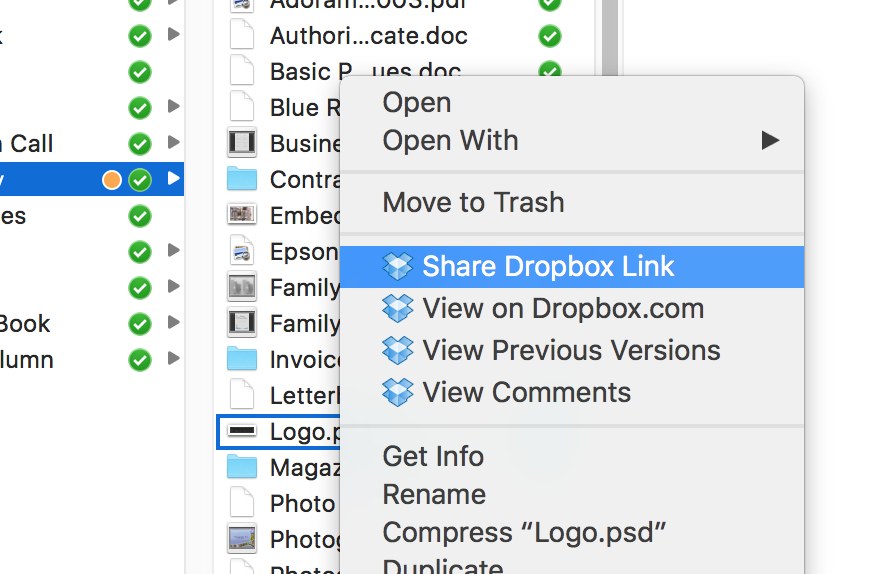Choose View Previous Versions
This screenshot has width=874, height=574.
point(571,351)
